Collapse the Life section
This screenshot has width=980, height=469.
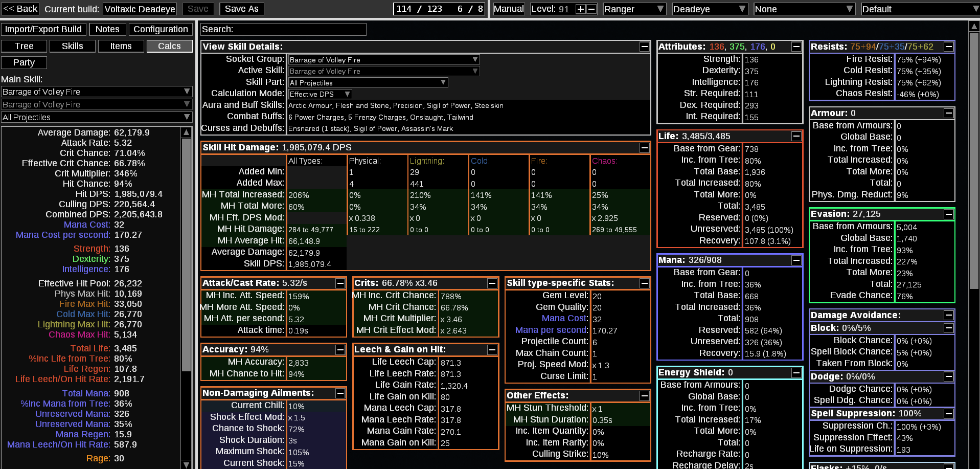tap(796, 136)
